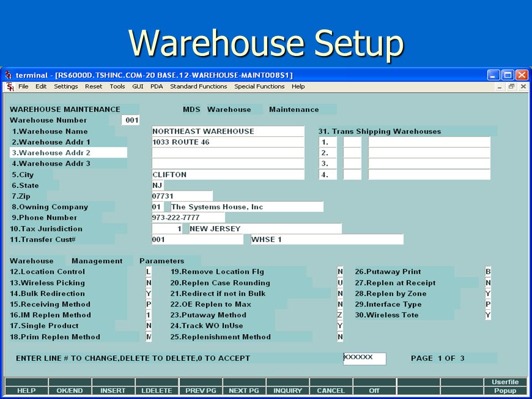Click the empty Warehouse Addr 2 field
The image size is (532, 399).
tap(228, 153)
